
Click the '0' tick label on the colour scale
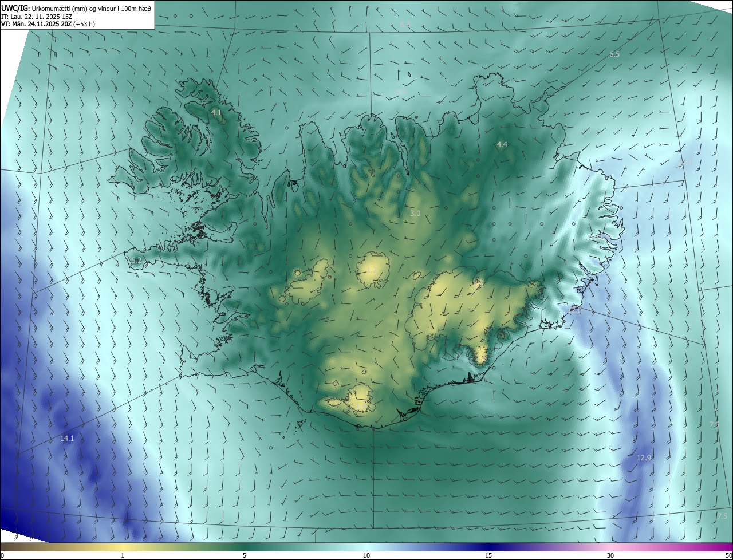pyautogui.click(x=2, y=555)
